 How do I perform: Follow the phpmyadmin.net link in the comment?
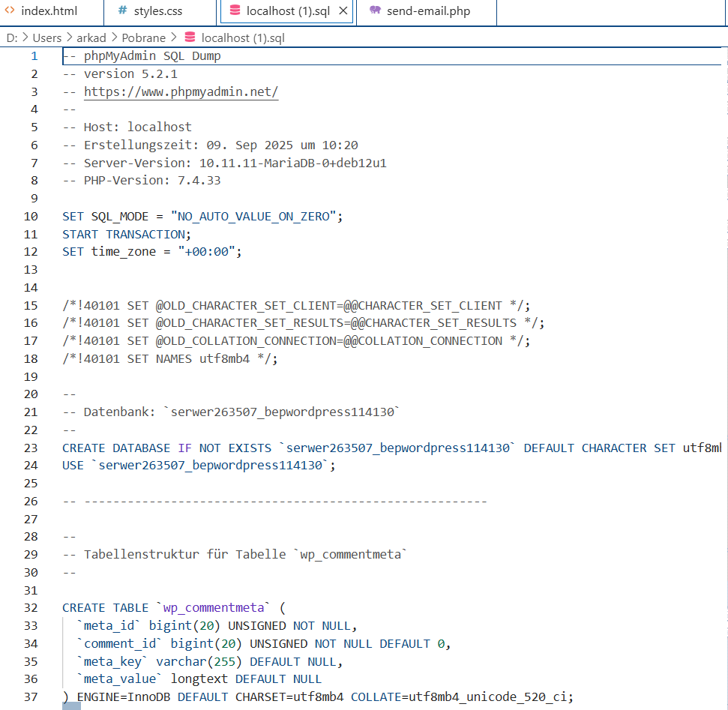click(181, 91)
